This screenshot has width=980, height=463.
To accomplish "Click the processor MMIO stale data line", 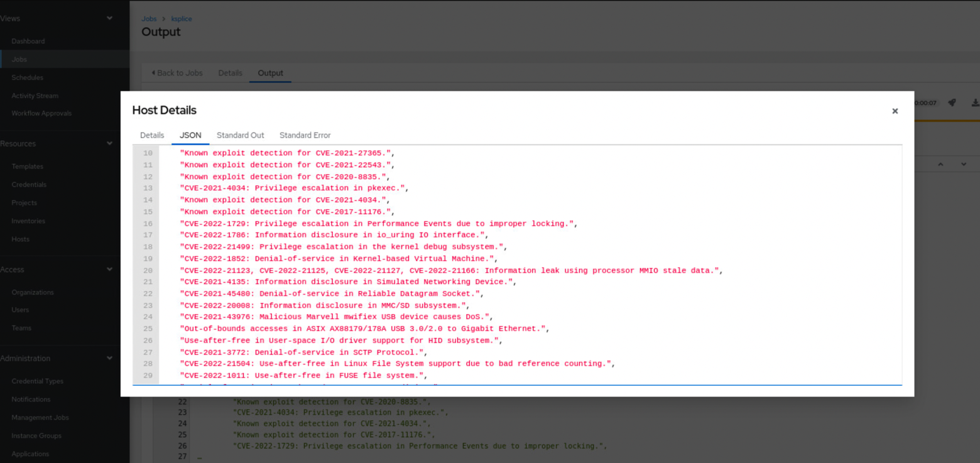I will click(452, 271).
